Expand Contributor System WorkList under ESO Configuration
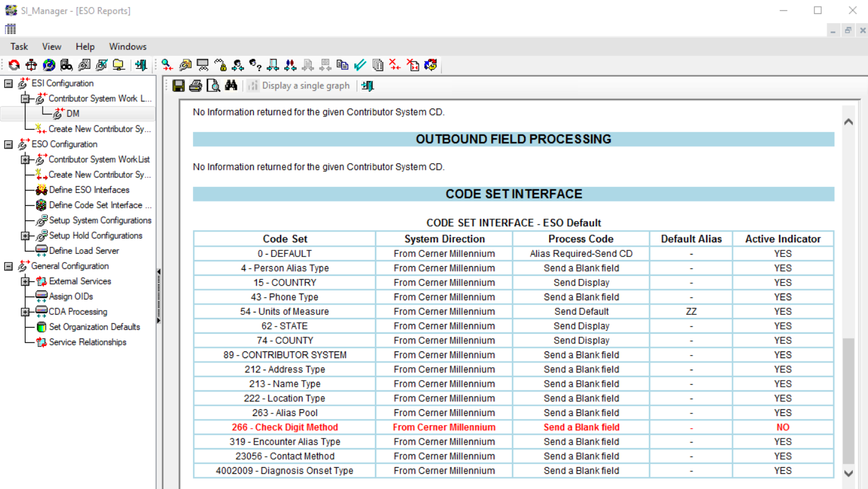Screen dimensions: 868x489 click(x=25, y=160)
